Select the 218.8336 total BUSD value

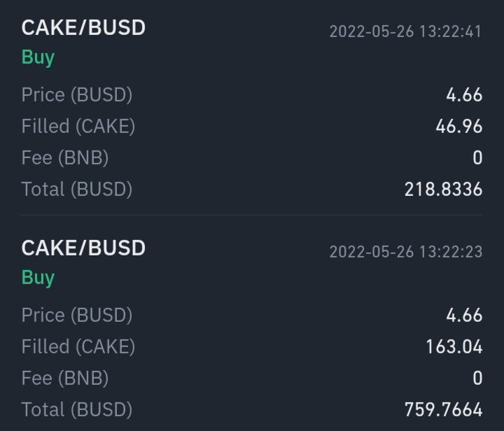click(444, 189)
